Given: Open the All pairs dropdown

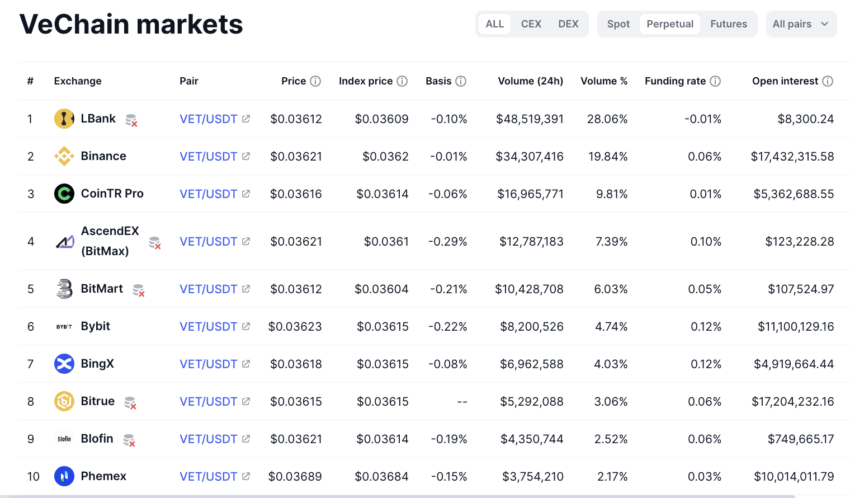Looking at the screenshot, I should pyautogui.click(x=801, y=24).
